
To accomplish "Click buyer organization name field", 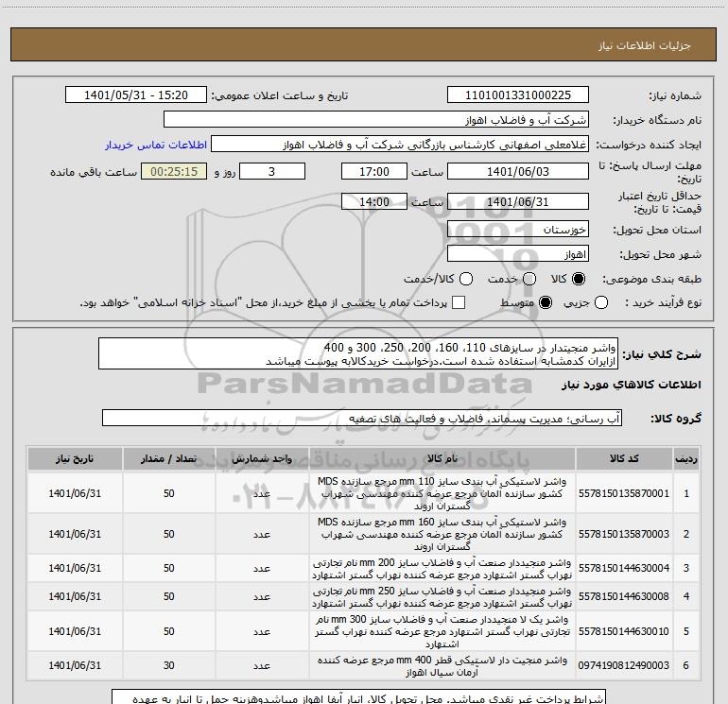I will [376, 120].
